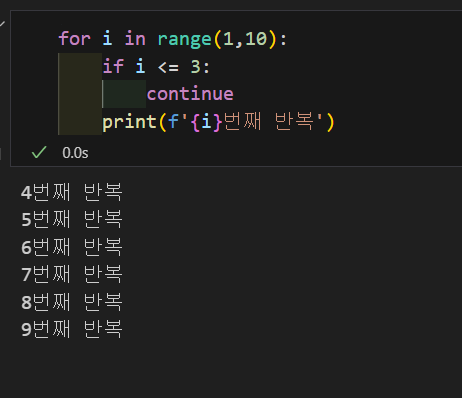Click the 'if' keyword in the loop

pyautogui.click(x=113, y=66)
